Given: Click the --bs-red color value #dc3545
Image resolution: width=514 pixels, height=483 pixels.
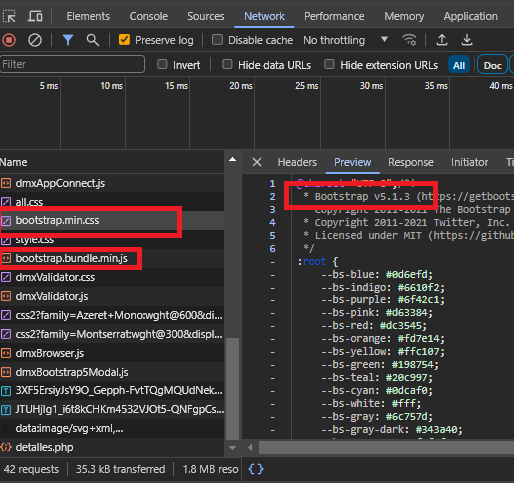Looking at the screenshot, I should (x=400, y=325).
